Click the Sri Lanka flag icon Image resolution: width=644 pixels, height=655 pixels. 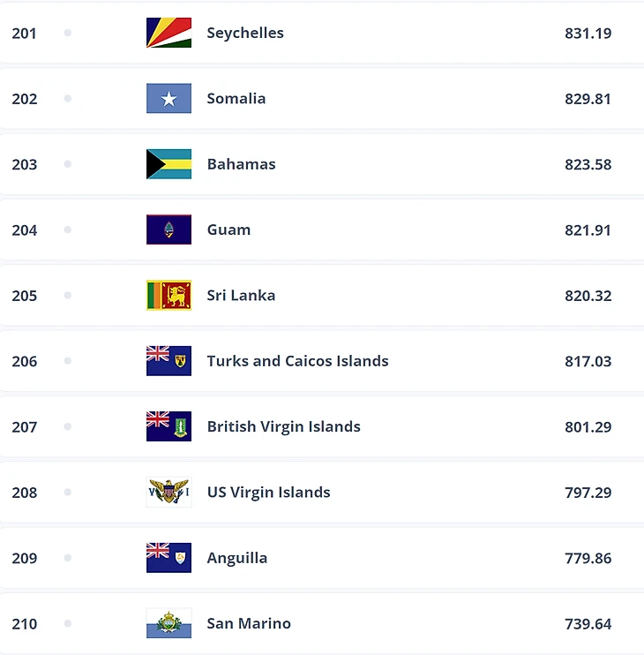pyautogui.click(x=168, y=295)
